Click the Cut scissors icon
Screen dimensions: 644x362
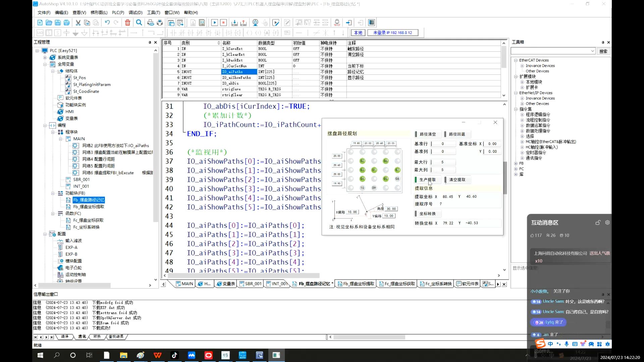pyautogui.click(x=78, y=23)
